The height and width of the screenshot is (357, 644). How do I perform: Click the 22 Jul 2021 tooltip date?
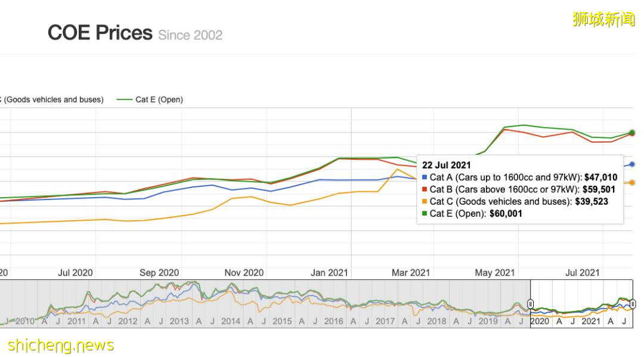pos(447,165)
